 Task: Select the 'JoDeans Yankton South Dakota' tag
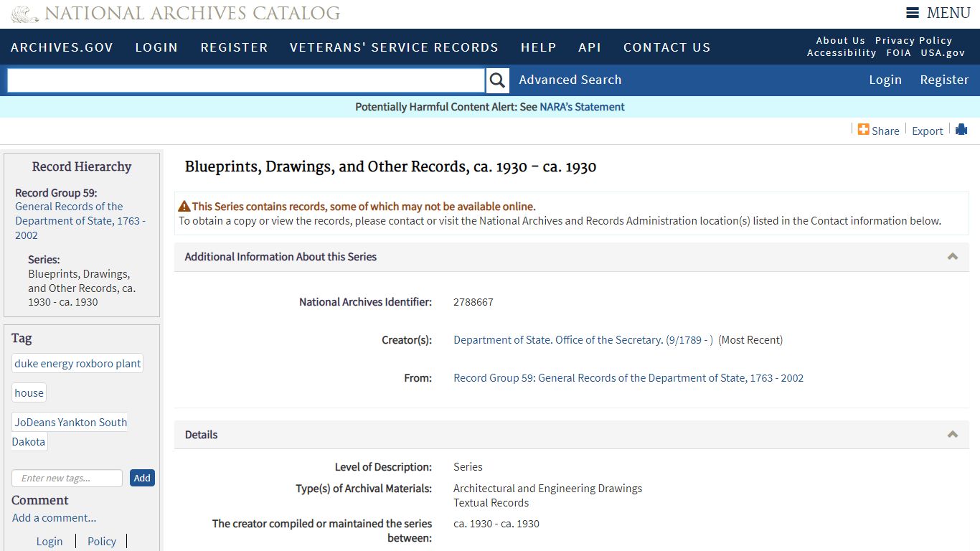click(x=70, y=432)
